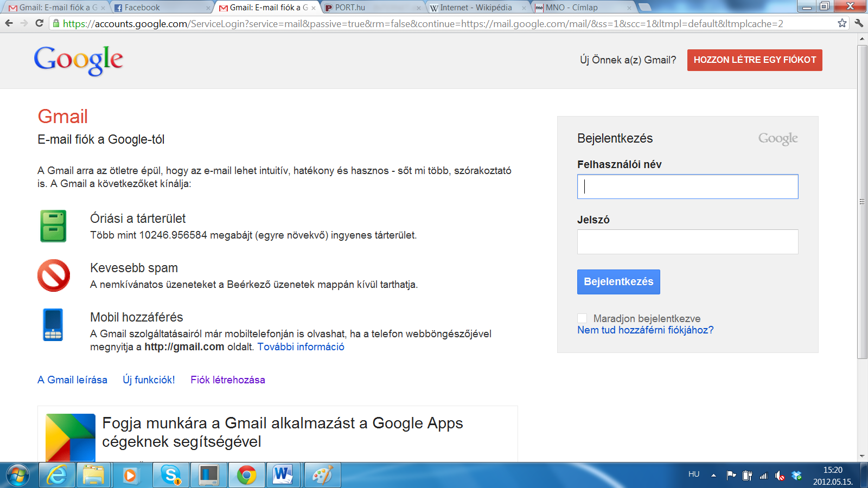The width and height of the screenshot is (868, 488).
Task: Switch to the MNO - Címlap tab
Action: click(x=583, y=8)
